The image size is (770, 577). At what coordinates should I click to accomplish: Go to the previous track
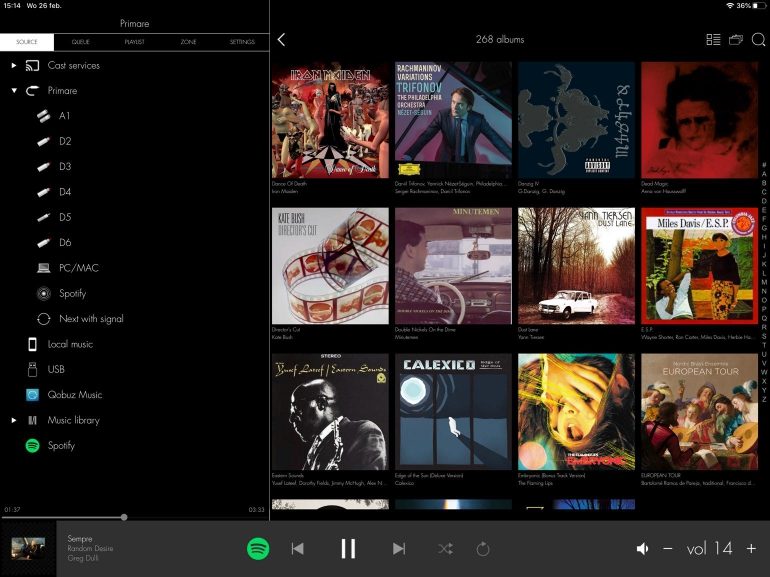297,548
